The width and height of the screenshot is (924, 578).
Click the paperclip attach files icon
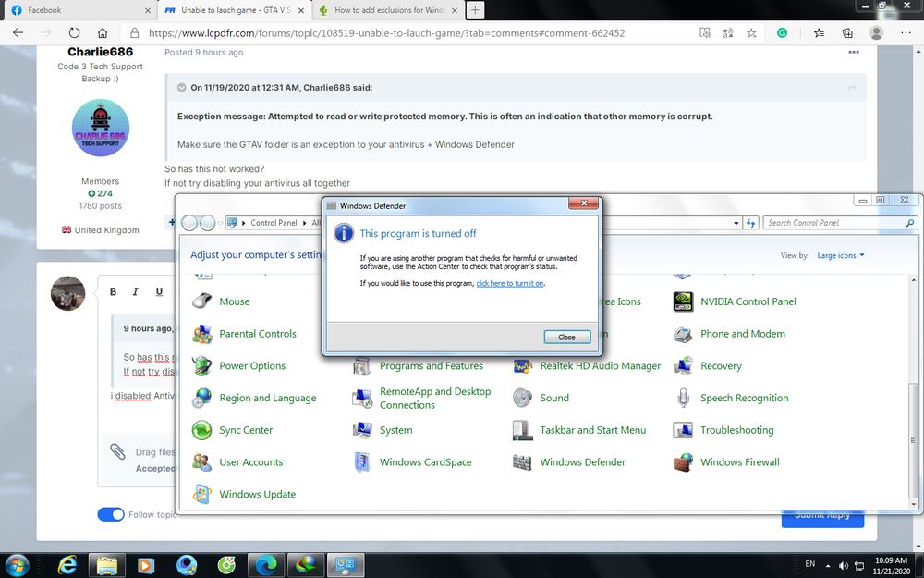tap(118, 452)
